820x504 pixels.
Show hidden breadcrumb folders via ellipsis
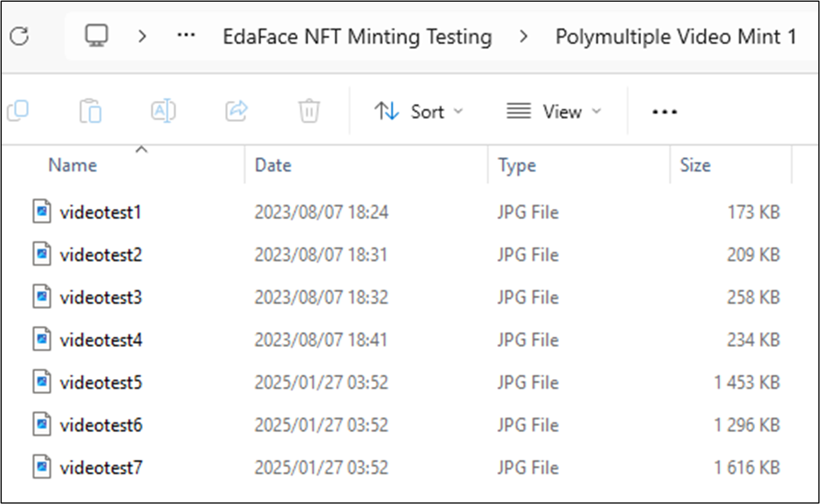186,36
